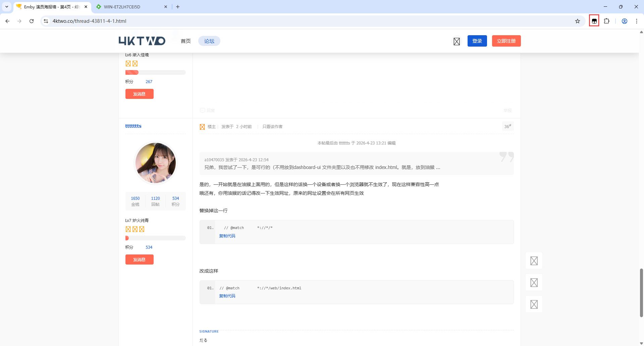This screenshot has height=346, width=644.
Task: Go to the 首页 navigation item
Action: click(x=185, y=41)
